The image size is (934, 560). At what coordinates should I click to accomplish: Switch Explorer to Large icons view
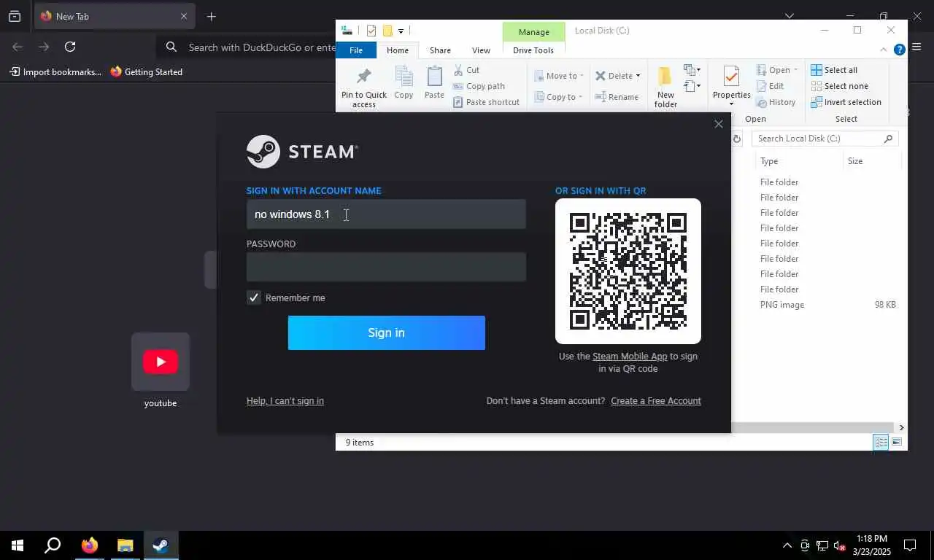(897, 442)
